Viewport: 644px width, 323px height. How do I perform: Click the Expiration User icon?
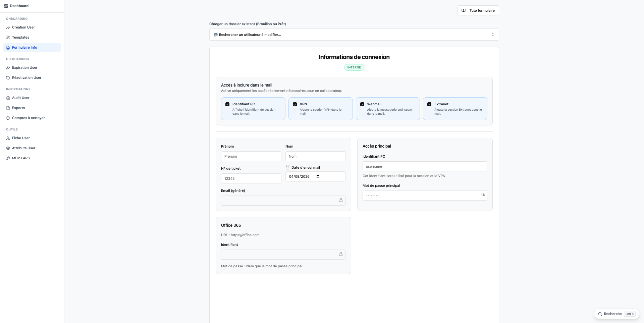point(8,68)
